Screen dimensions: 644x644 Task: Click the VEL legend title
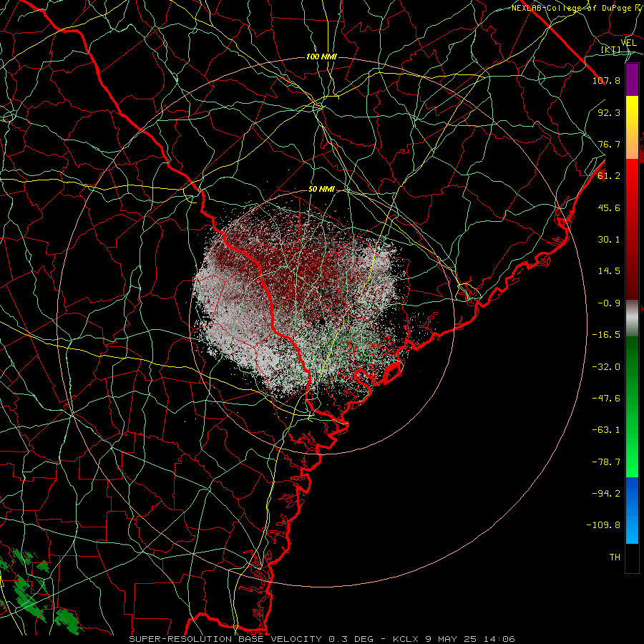tap(628, 43)
